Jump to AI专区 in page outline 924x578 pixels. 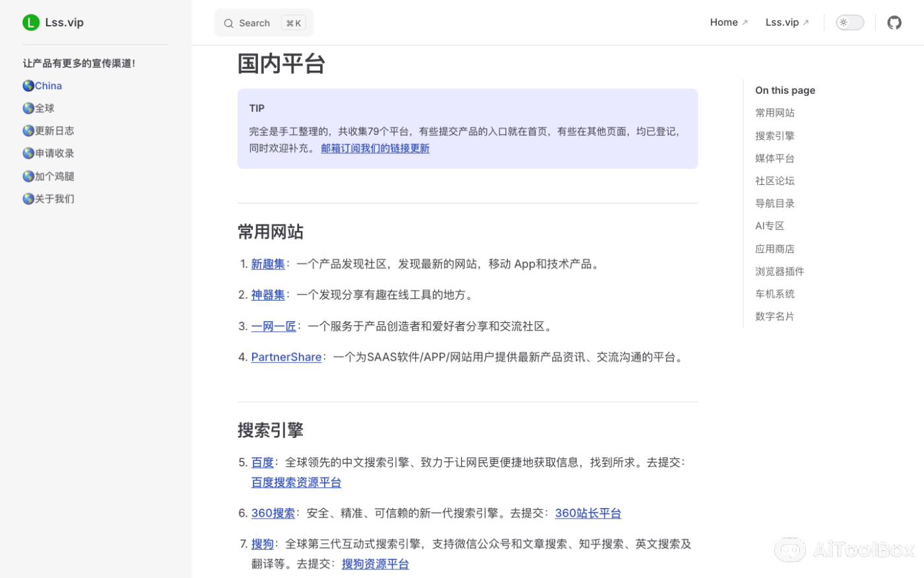[x=769, y=226]
